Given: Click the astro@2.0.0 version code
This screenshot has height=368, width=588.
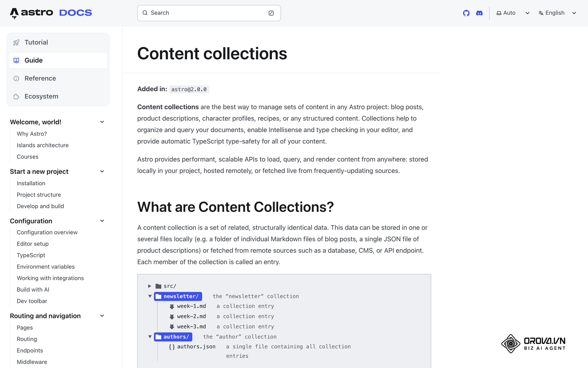Looking at the screenshot, I should pyautogui.click(x=189, y=89).
